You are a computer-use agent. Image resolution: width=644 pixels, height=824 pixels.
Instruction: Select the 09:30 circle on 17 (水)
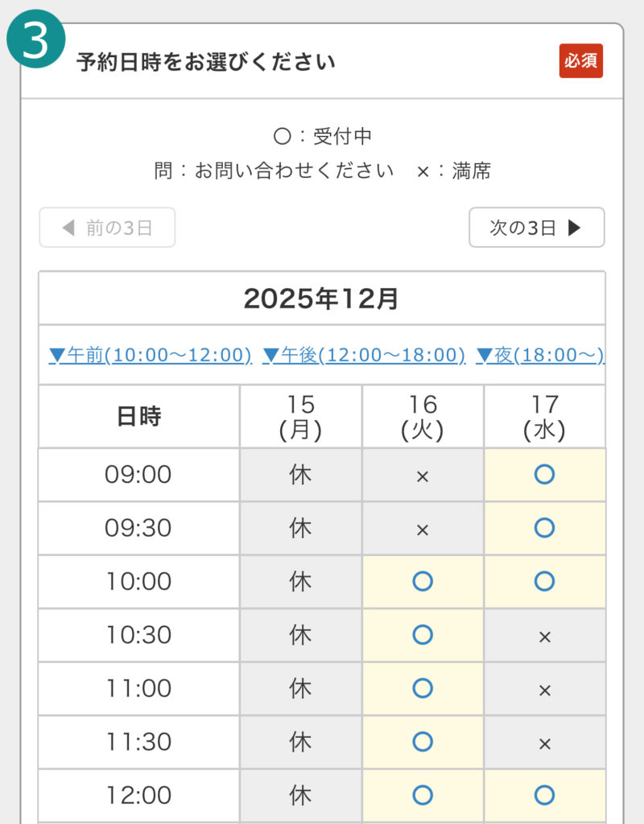[544, 528]
